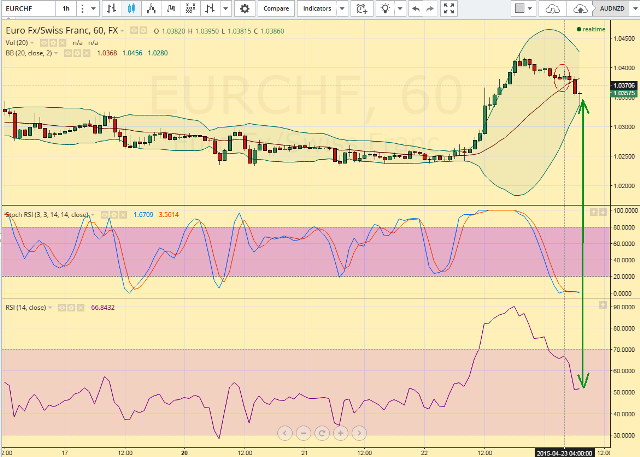Load a chart layout with the cloud download icon
The height and width of the screenshot is (457, 640).
(x=552, y=8)
